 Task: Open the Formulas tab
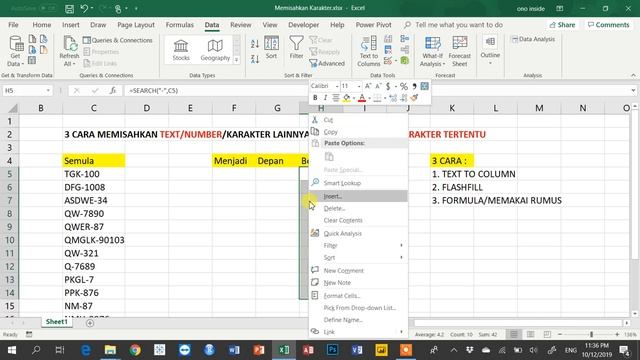click(x=180, y=25)
